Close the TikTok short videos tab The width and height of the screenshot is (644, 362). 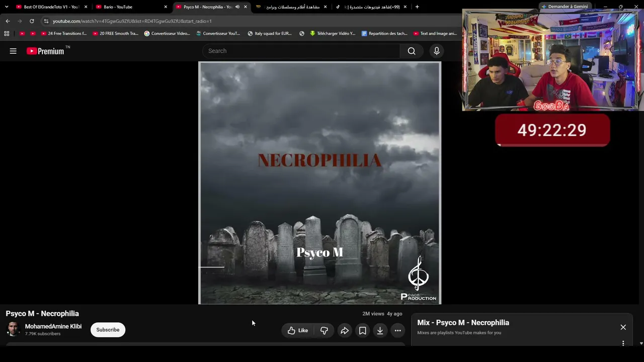[405, 7]
